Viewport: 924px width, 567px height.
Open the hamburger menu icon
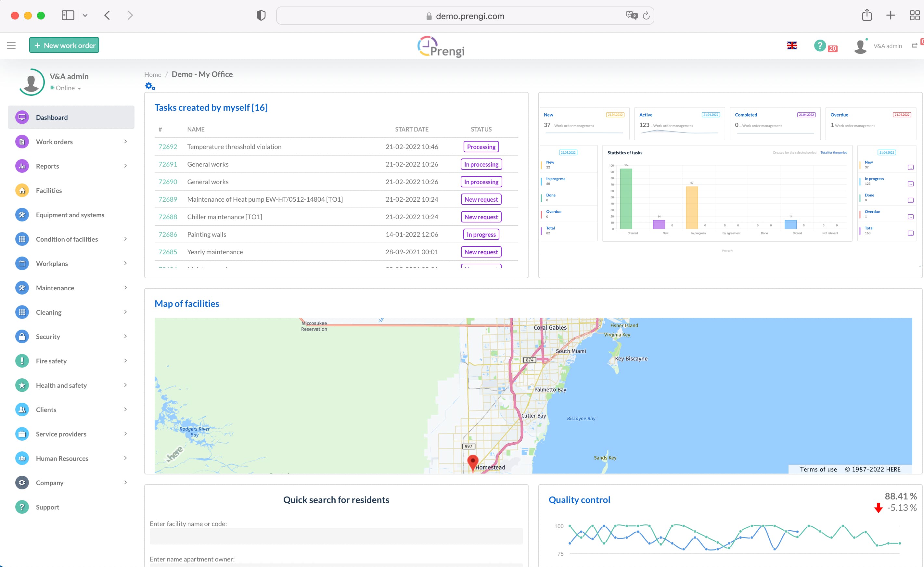[11, 45]
